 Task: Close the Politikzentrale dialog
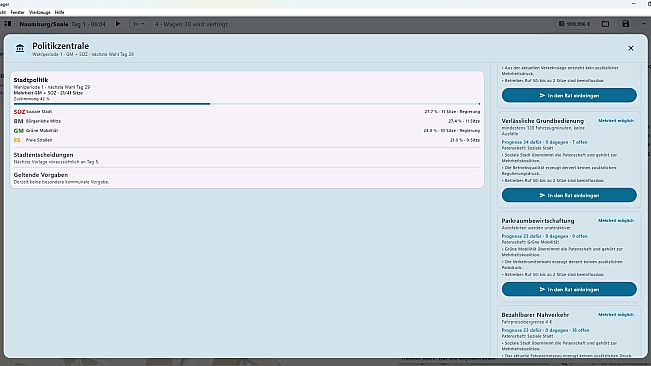(x=631, y=48)
